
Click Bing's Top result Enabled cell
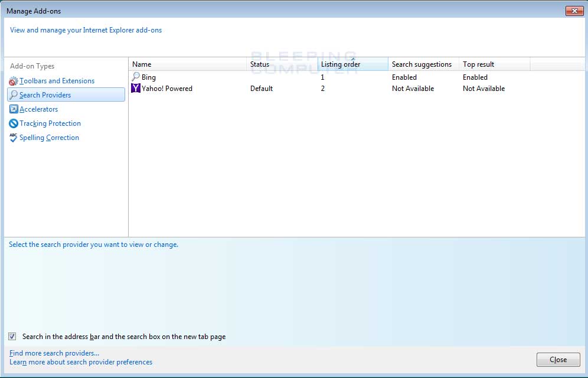tap(475, 77)
